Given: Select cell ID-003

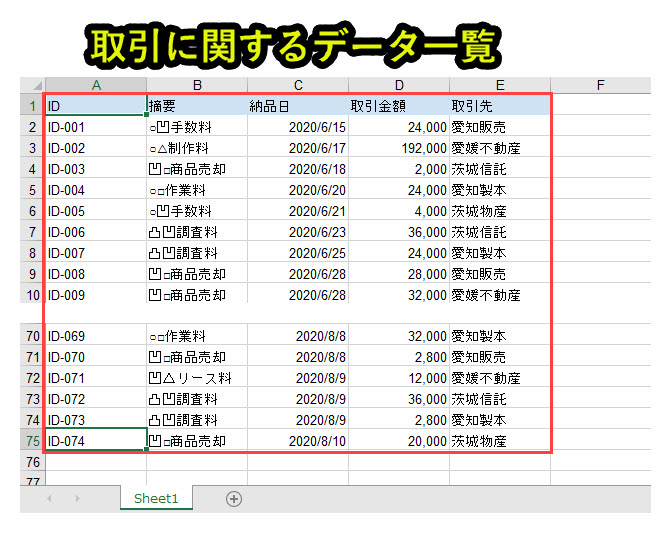Looking at the screenshot, I should (96, 169).
